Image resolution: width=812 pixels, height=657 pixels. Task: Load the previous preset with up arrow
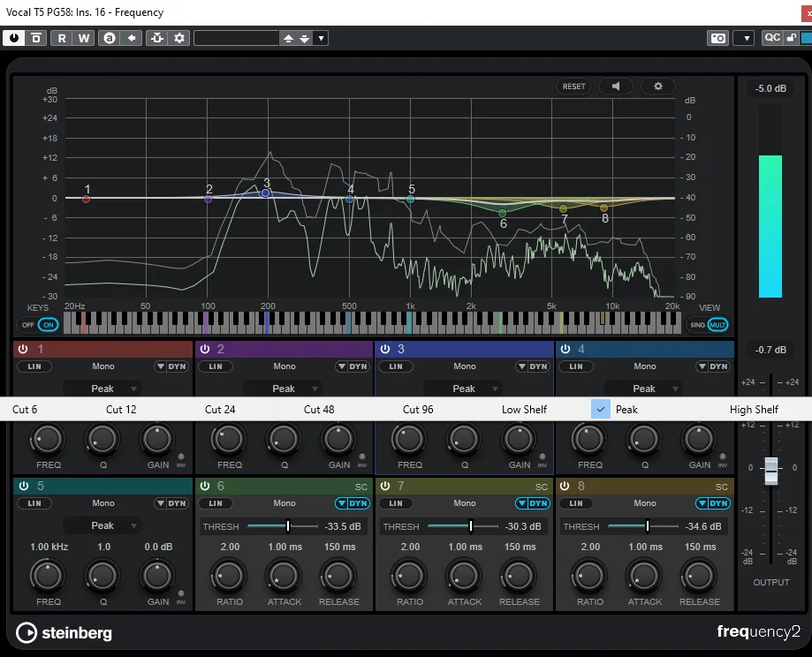[x=288, y=38]
